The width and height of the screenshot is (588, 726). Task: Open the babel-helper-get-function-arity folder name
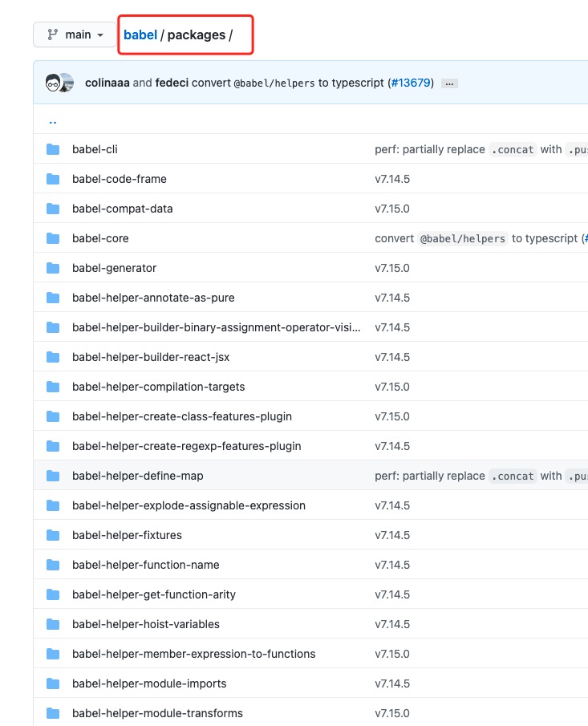pos(154,594)
